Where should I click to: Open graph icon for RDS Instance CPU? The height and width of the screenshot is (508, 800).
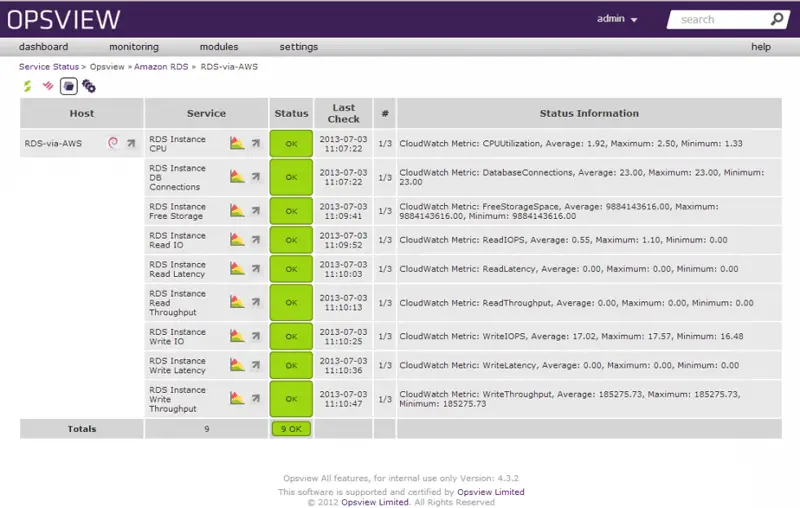pos(237,143)
